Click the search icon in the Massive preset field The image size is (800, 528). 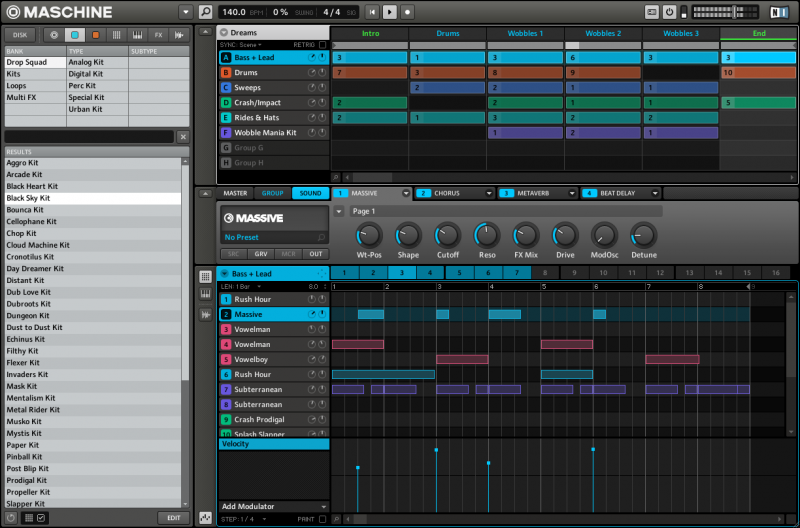point(321,237)
